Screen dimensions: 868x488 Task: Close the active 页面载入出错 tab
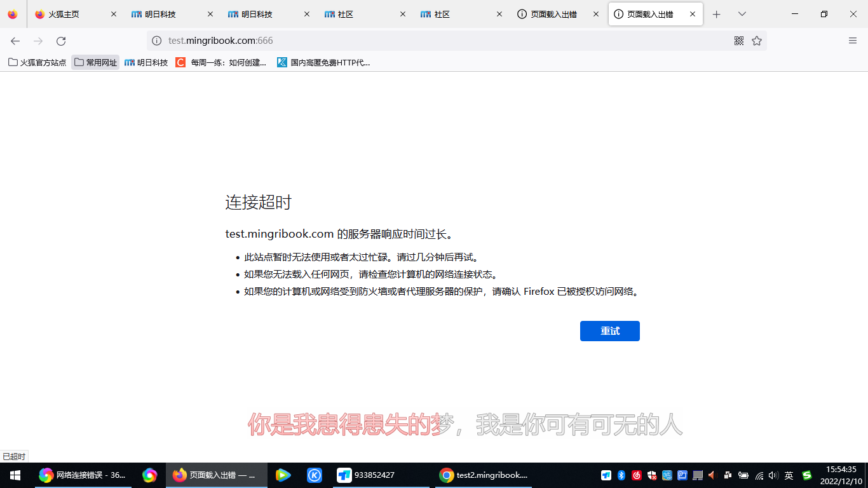(x=693, y=14)
